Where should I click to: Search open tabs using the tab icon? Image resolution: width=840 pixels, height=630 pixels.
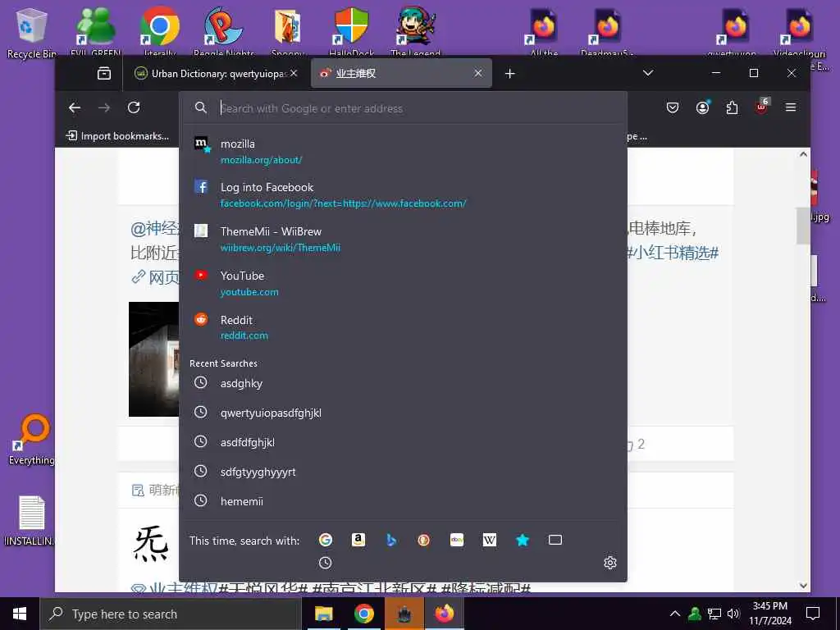coord(555,540)
